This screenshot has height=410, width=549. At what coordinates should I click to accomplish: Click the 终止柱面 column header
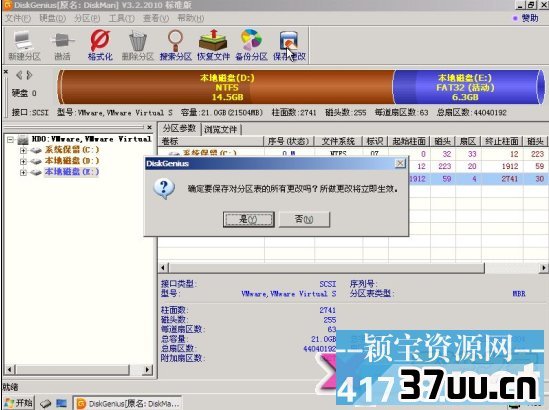(x=501, y=141)
